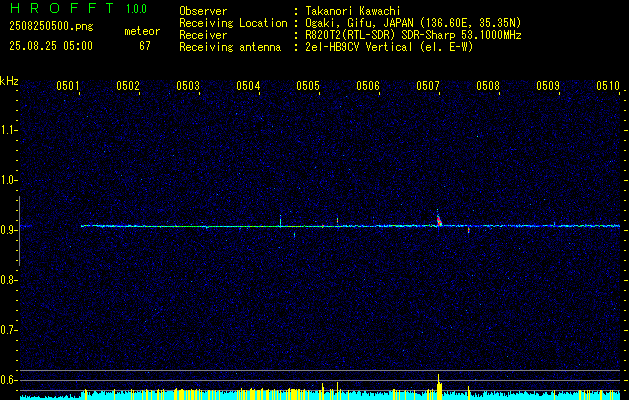Image resolution: width=629 pixels, height=400 pixels.
Task: Click the 0504 time marker
Action: (248, 85)
